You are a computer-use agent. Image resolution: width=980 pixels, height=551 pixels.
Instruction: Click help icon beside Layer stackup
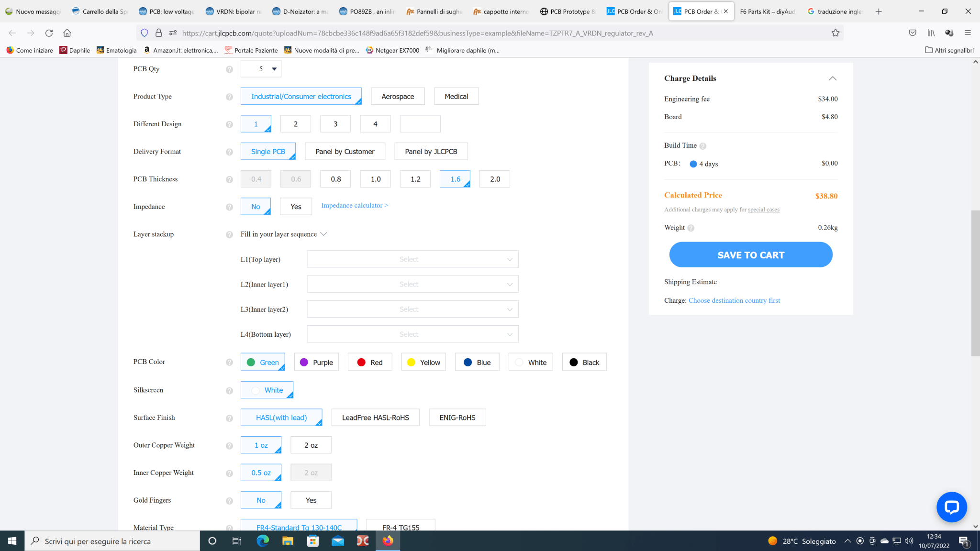[229, 235]
